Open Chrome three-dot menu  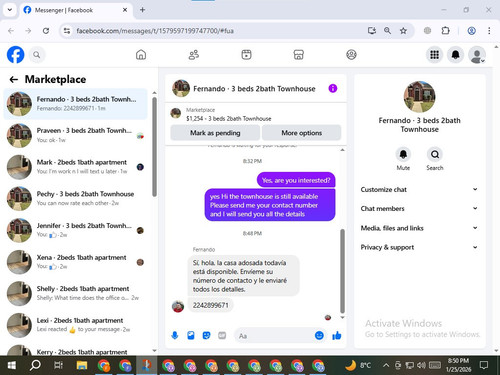pyautogui.click(x=489, y=31)
